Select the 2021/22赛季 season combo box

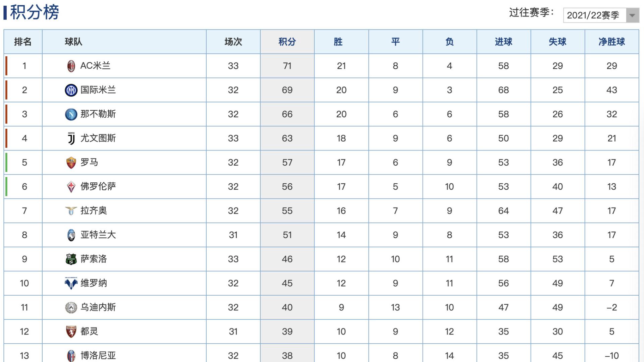[x=601, y=15]
